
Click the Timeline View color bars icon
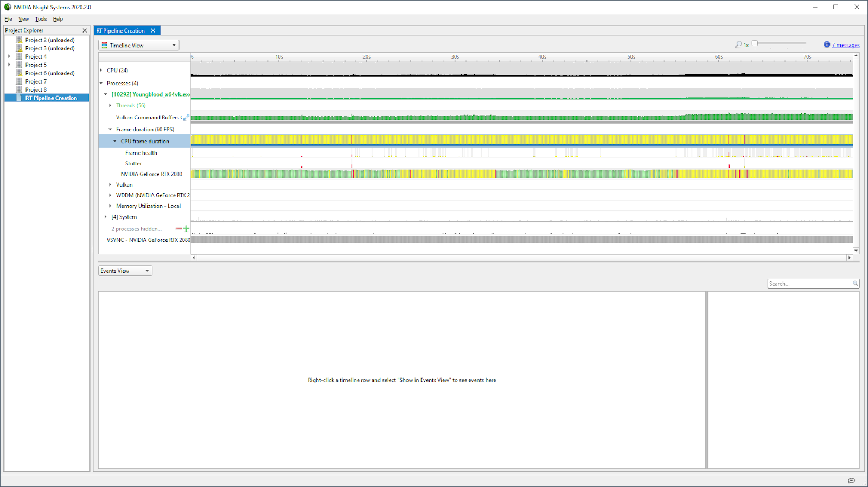pos(105,46)
